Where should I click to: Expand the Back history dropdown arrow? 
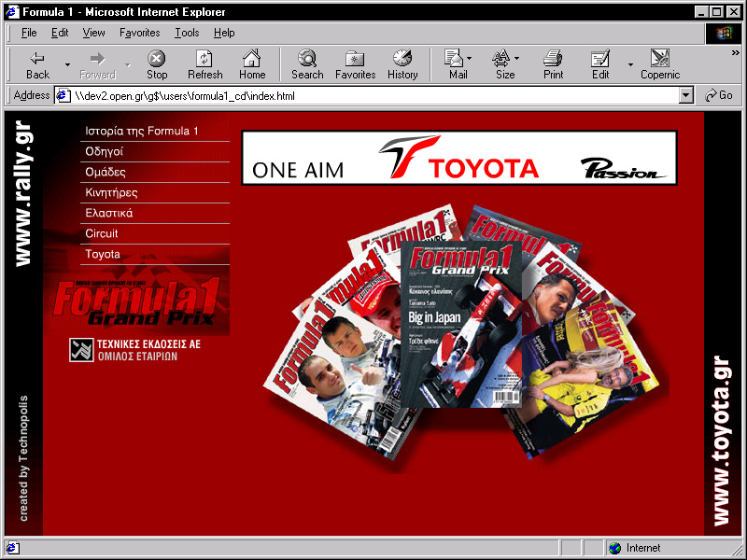67,64
